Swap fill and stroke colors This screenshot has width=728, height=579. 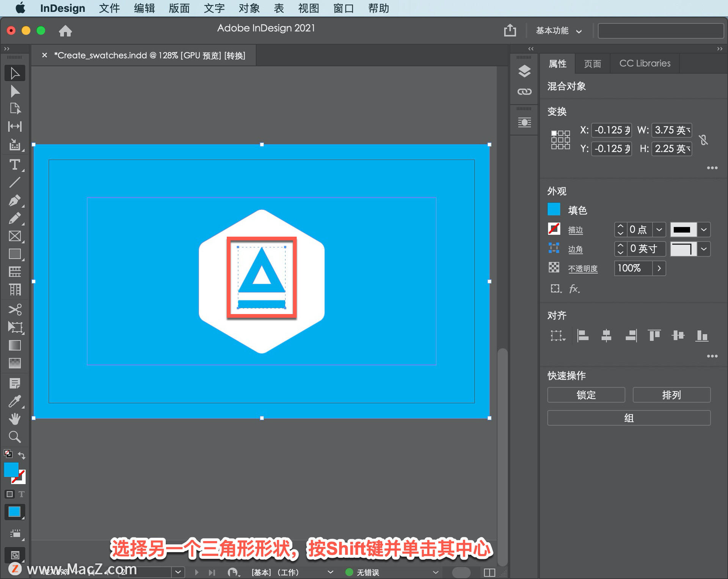pos(22,455)
